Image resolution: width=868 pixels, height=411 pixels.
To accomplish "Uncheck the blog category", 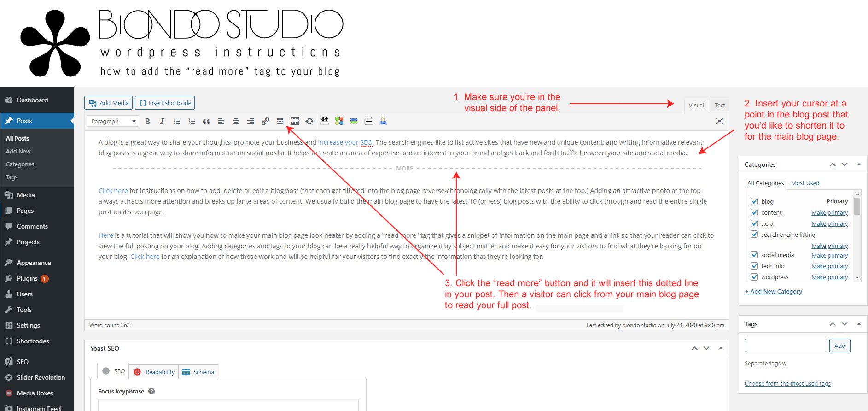I will click(754, 201).
